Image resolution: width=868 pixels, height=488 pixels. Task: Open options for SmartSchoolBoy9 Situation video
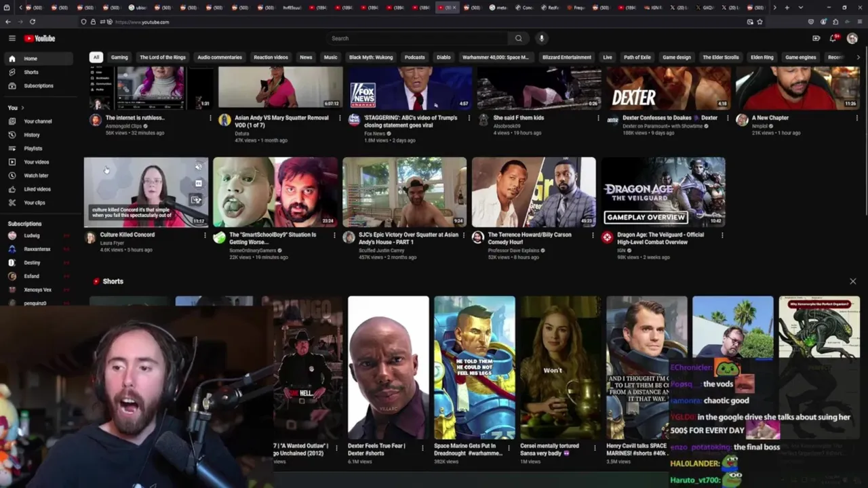pyautogui.click(x=334, y=235)
